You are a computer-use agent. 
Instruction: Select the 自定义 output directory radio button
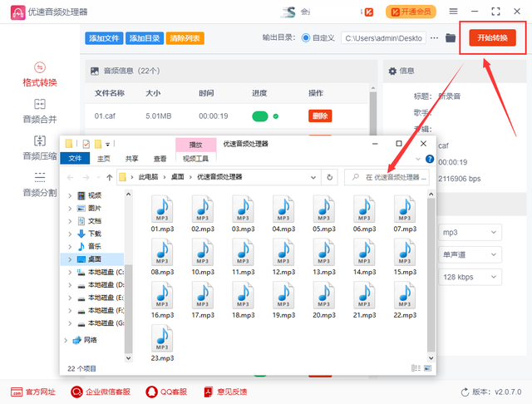(306, 38)
